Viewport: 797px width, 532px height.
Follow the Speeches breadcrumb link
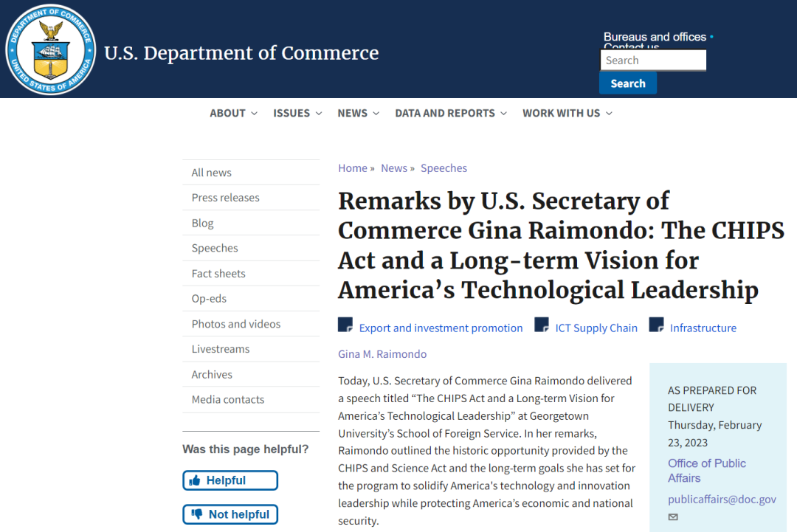pos(444,168)
